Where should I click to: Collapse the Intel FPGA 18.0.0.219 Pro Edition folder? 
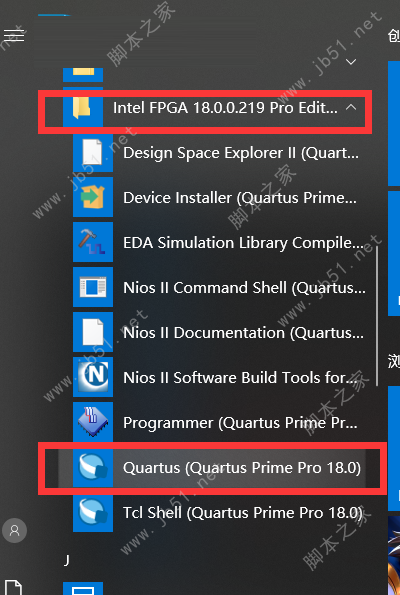click(205, 108)
